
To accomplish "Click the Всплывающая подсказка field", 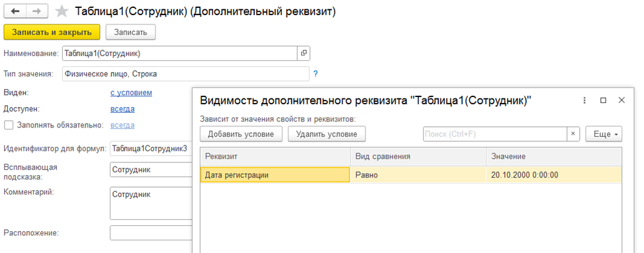I will (x=151, y=169).
